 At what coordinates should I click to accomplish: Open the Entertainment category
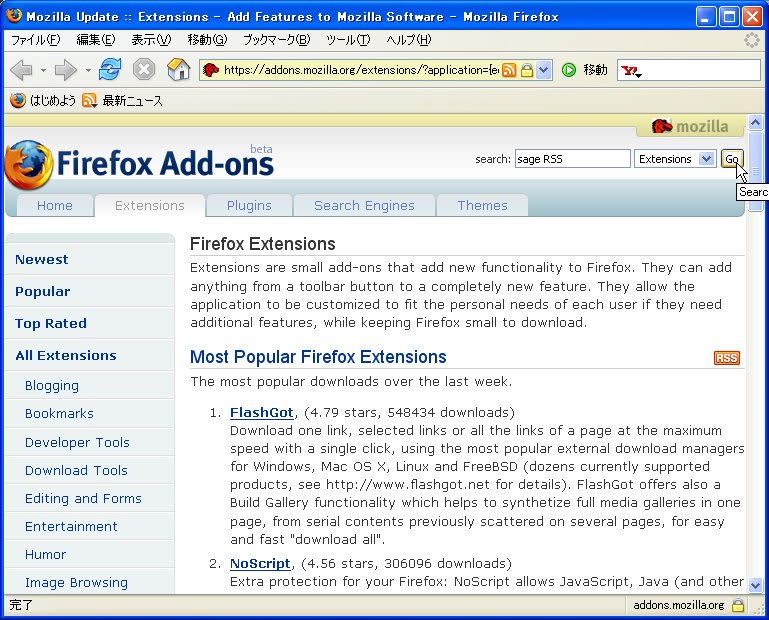[x=71, y=526]
